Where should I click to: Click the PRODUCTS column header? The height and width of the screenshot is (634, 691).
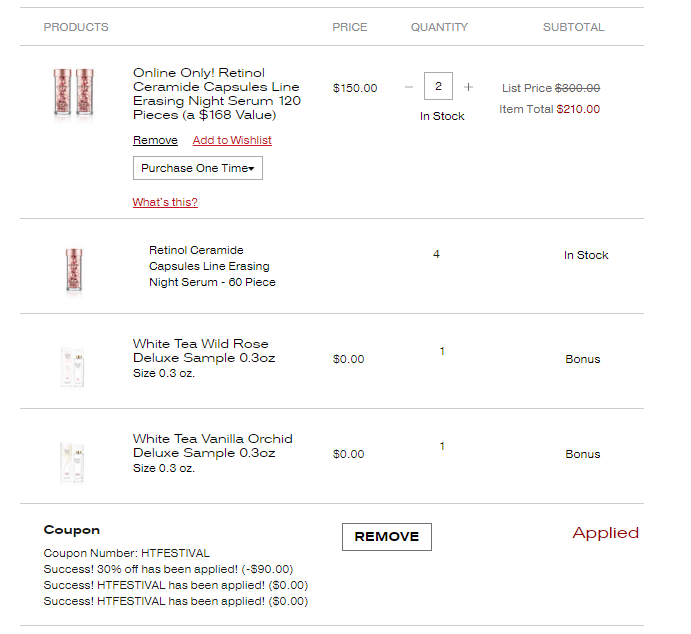pyautogui.click(x=76, y=27)
